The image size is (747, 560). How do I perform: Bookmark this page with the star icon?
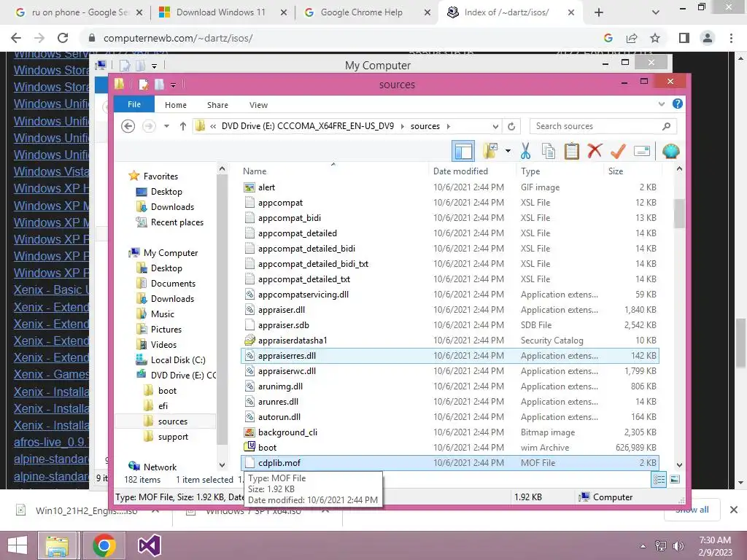coord(655,38)
